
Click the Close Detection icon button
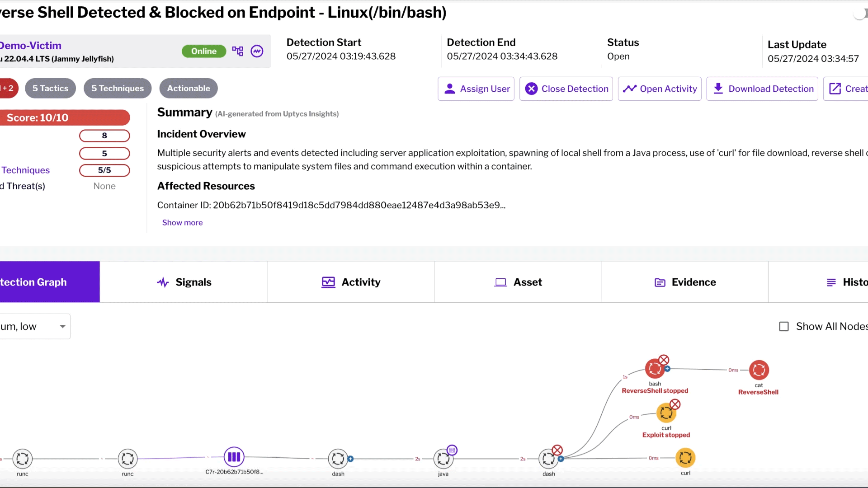pyautogui.click(x=531, y=89)
